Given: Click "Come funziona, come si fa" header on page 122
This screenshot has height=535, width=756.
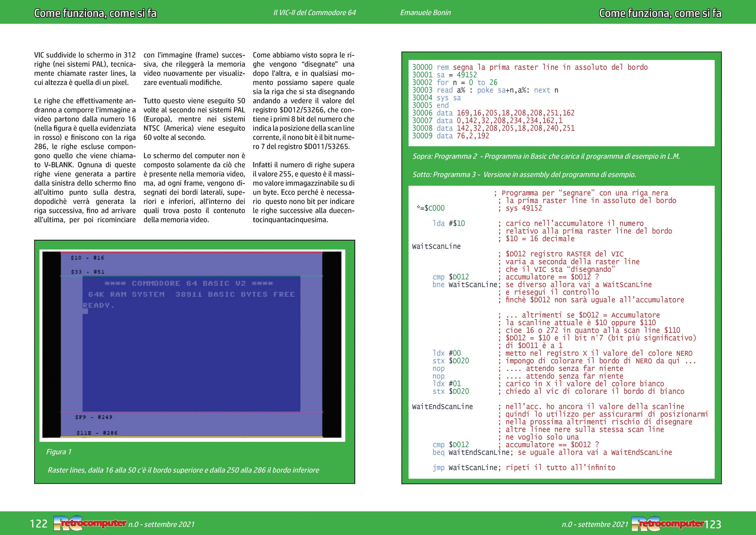Looking at the screenshot, I should 95,13.
